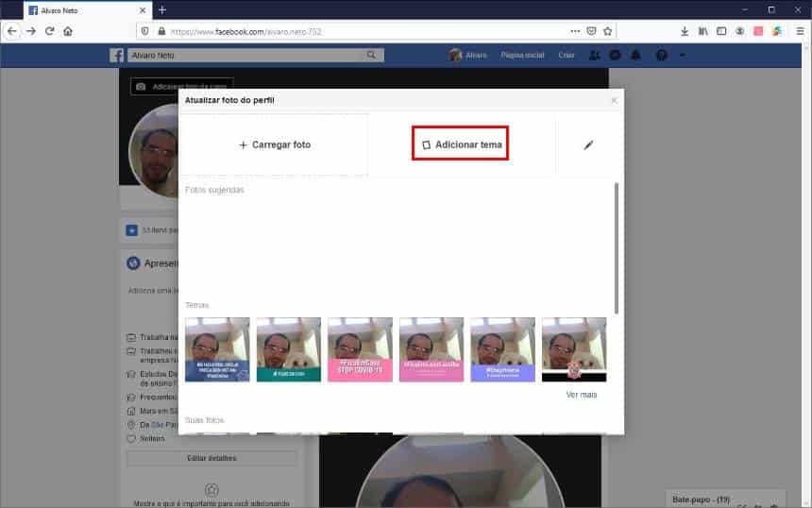
Task: Click the Ver mais link under themes
Action: [582, 395]
